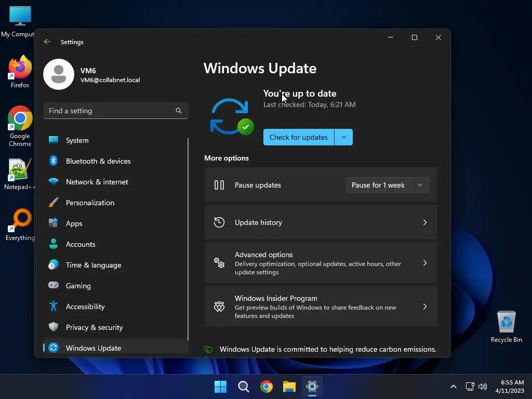The height and width of the screenshot is (399, 532).
Task: Click the Settings gear on the taskbar
Action: tap(312, 387)
